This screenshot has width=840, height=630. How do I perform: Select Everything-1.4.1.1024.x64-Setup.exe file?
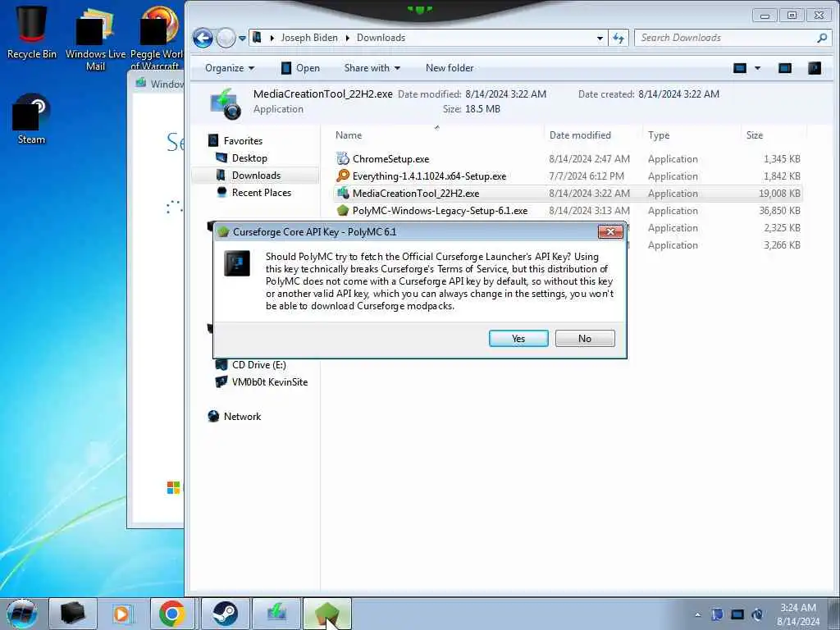point(568,176)
